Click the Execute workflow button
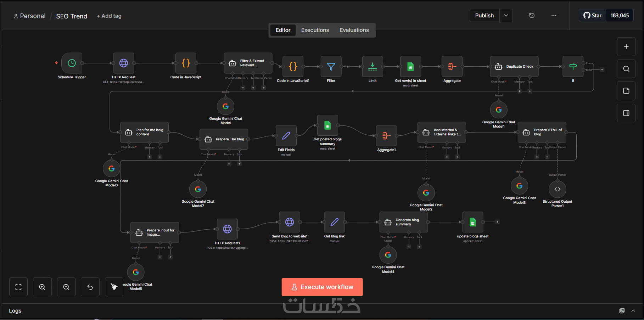 [322, 287]
